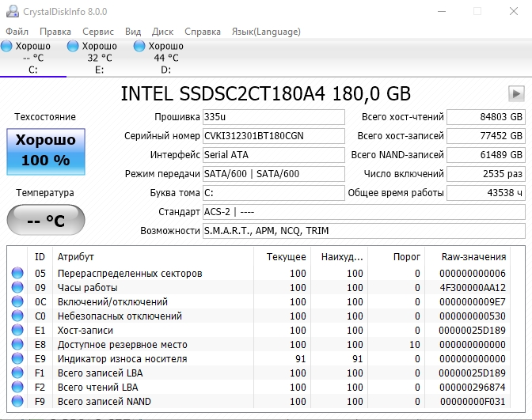Click status orb for drive D:

pos(140,46)
